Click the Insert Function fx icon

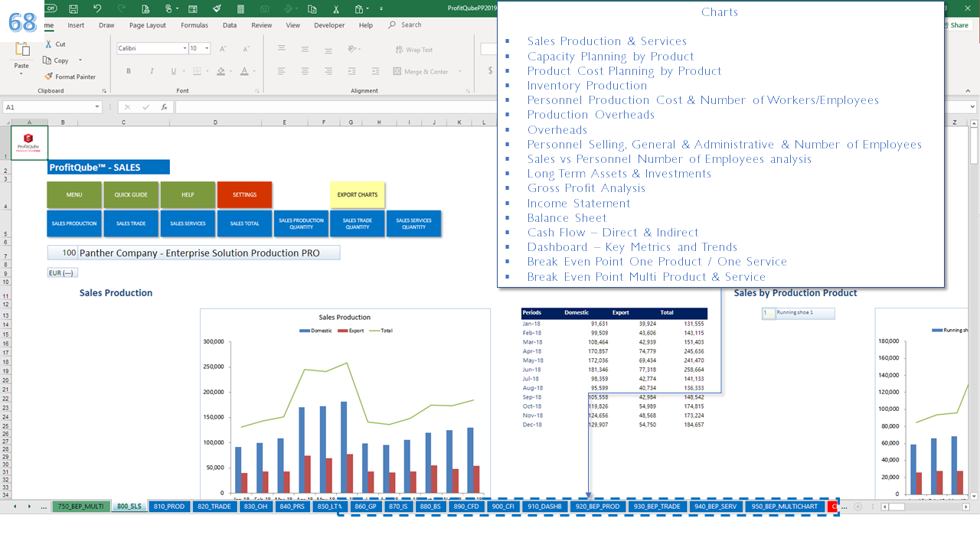click(164, 107)
